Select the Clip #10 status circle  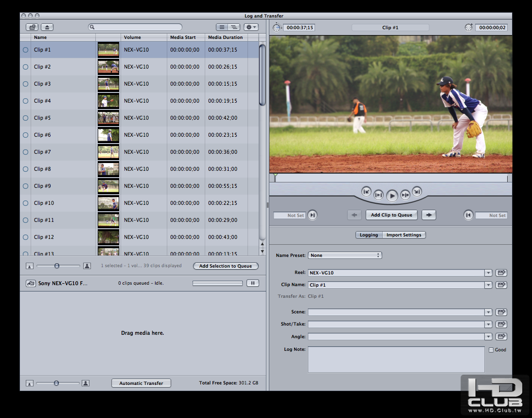point(25,203)
